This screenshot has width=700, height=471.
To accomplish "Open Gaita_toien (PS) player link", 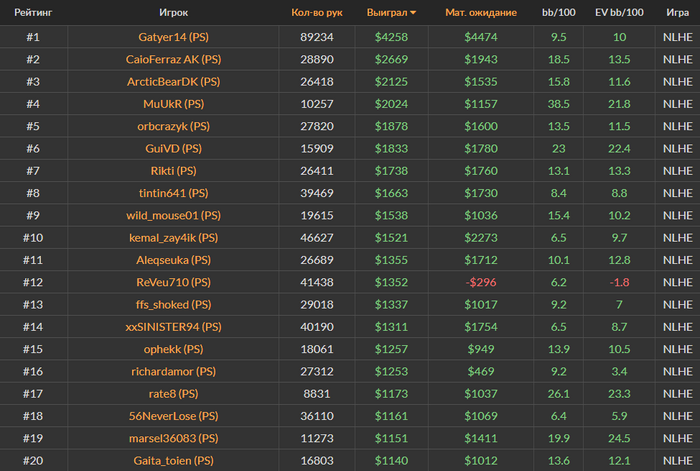I will [x=174, y=460].
